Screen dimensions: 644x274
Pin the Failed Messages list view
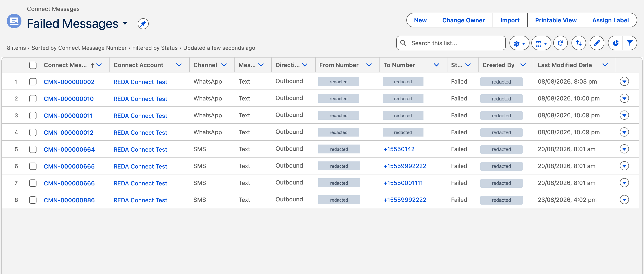[x=143, y=24]
